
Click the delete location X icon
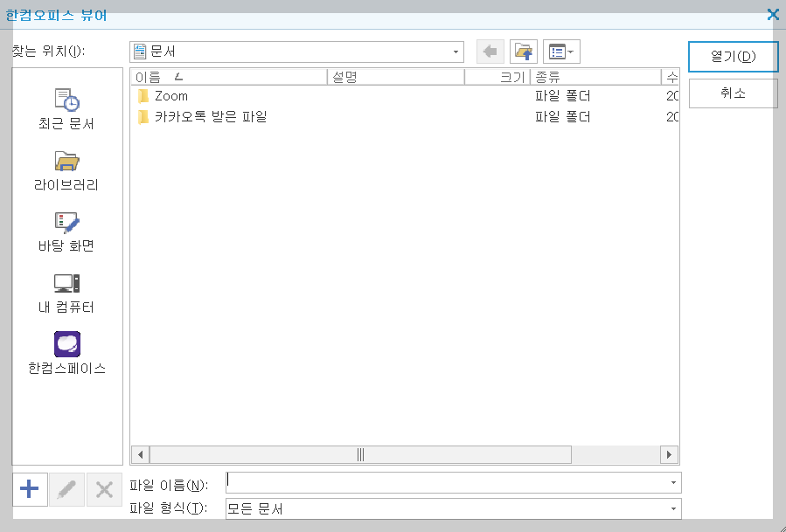click(104, 489)
